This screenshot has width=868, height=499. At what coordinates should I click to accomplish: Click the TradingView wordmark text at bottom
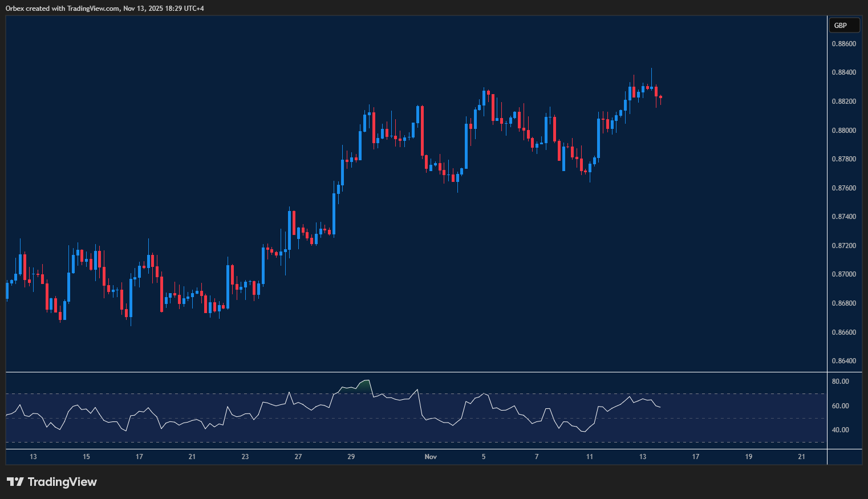coord(62,482)
